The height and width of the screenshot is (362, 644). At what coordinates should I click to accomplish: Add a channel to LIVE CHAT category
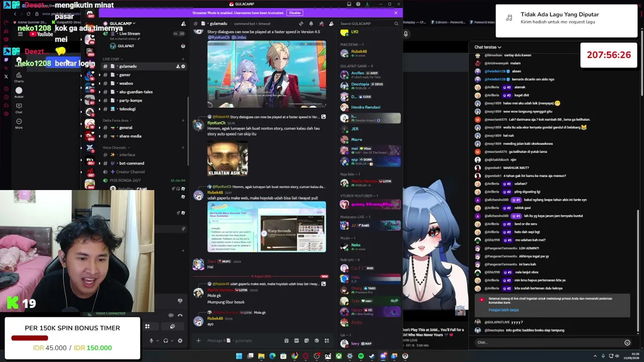click(x=183, y=59)
